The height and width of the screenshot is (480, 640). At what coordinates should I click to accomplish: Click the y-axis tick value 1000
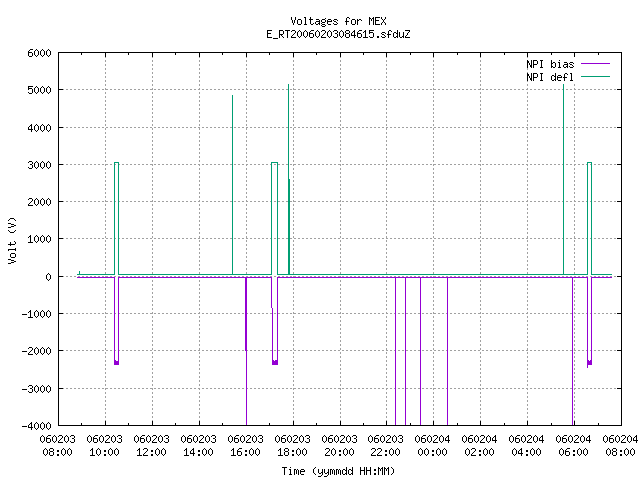coord(39,239)
